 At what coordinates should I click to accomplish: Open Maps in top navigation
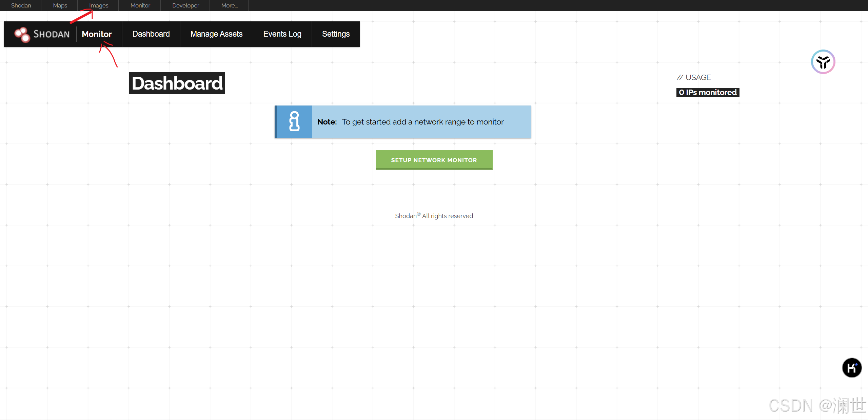(x=60, y=5)
